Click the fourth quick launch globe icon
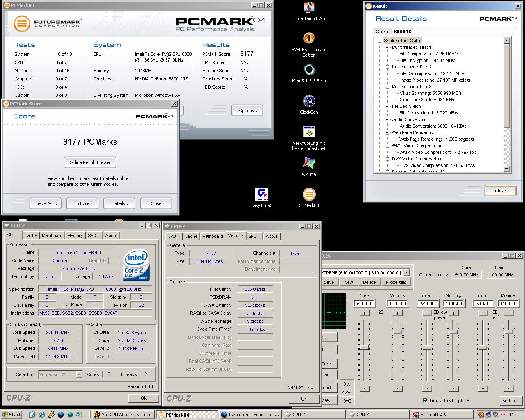This screenshot has height=420, width=525. point(60,415)
